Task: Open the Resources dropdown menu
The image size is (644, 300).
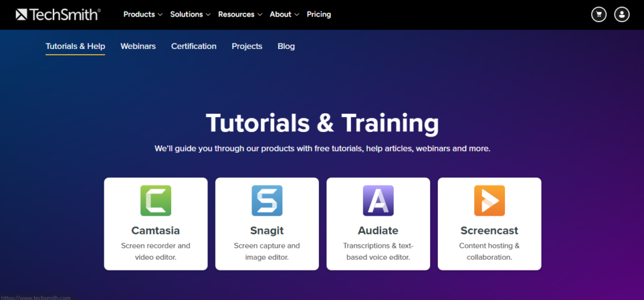Action: 240,14
